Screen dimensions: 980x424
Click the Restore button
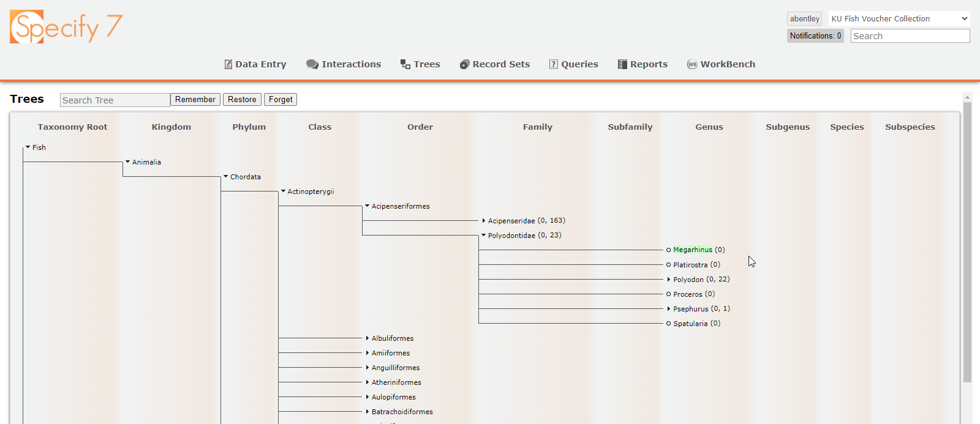coord(242,100)
